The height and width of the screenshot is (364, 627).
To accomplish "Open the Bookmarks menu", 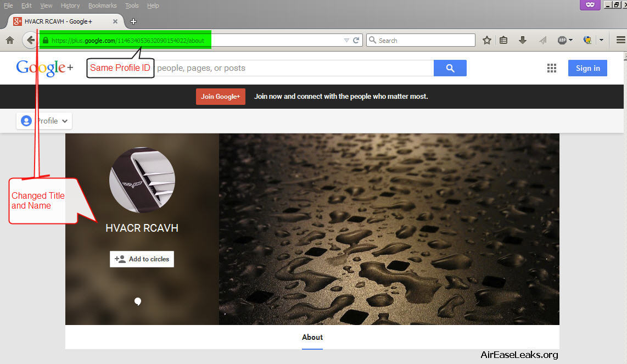I will point(102,5).
